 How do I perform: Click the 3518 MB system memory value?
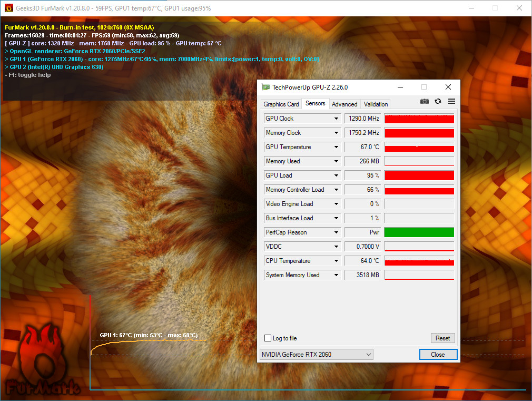click(363, 276)
